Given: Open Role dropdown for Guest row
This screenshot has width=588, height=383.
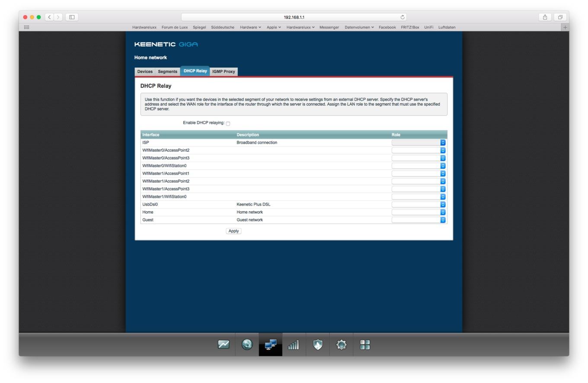Looking at the screenshot, I should (419, 220).
